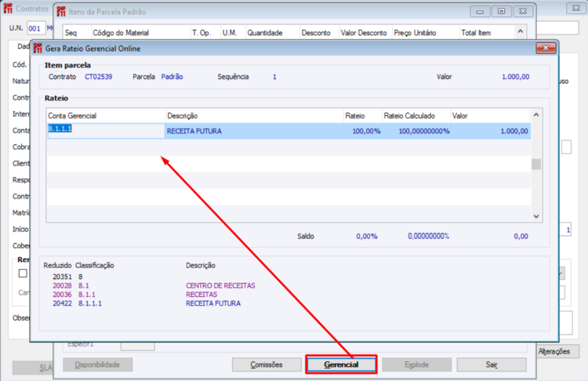Select the RECEITA FUTURA description cell in Rateio

point(254,131)
